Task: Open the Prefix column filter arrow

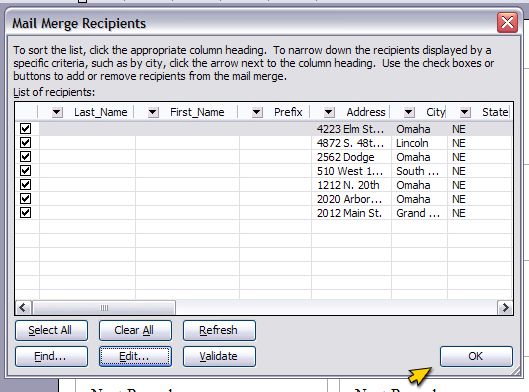Action: [257, 112]
